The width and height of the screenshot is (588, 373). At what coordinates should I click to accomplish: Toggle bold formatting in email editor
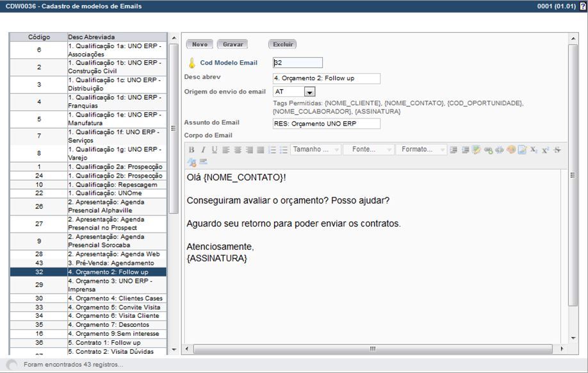[192, 150]
